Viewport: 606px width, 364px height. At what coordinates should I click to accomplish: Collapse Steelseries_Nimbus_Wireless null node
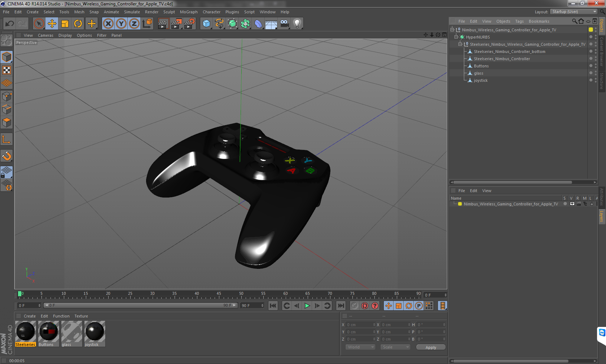[x=460, y=44]
